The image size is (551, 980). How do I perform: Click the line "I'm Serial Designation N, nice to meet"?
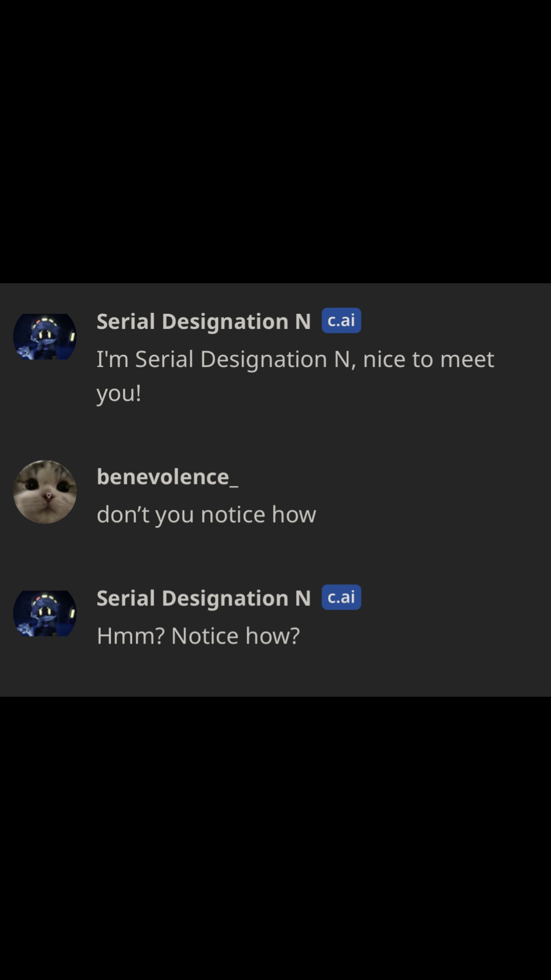pyautogui.click(x=295, y=359)
